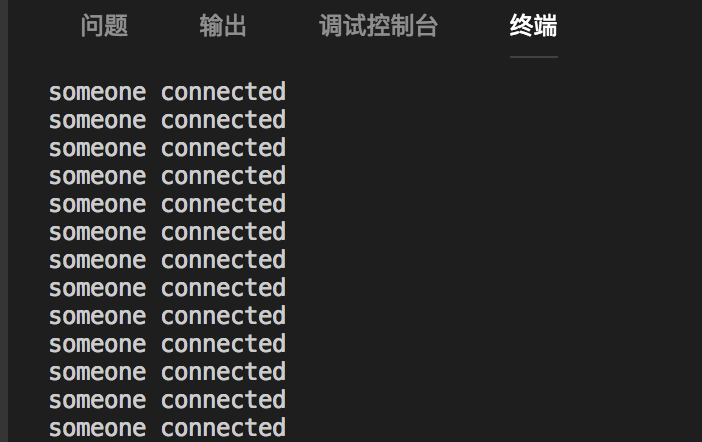
Task: Click "connected" in the eleventh terminal line
Action: pos(223,372)
